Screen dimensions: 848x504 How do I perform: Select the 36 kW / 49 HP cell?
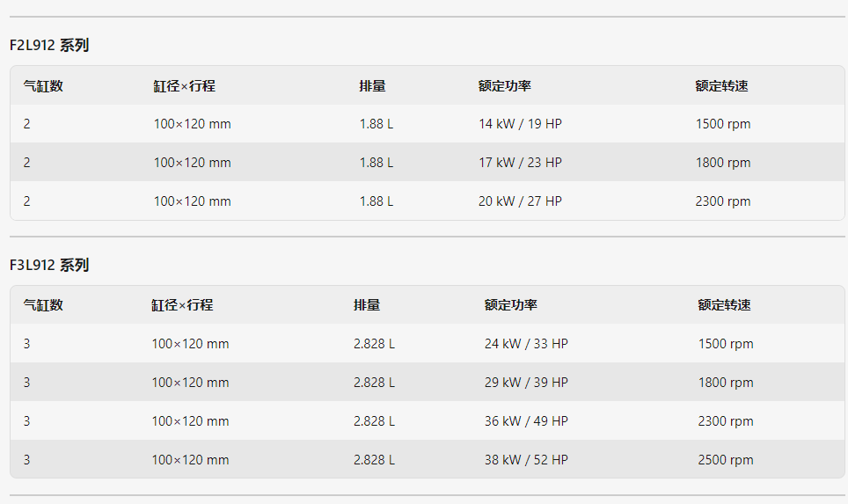coord(526,421)
